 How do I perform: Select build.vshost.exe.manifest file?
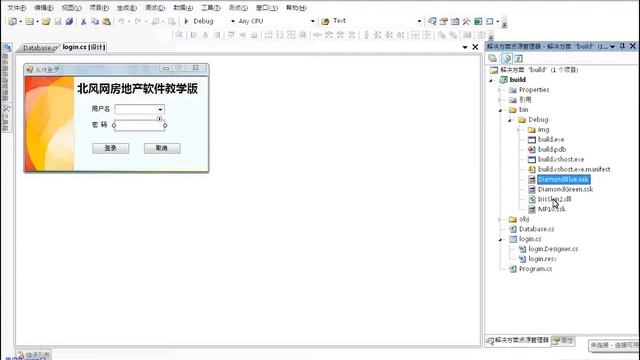tap(574, 169)
